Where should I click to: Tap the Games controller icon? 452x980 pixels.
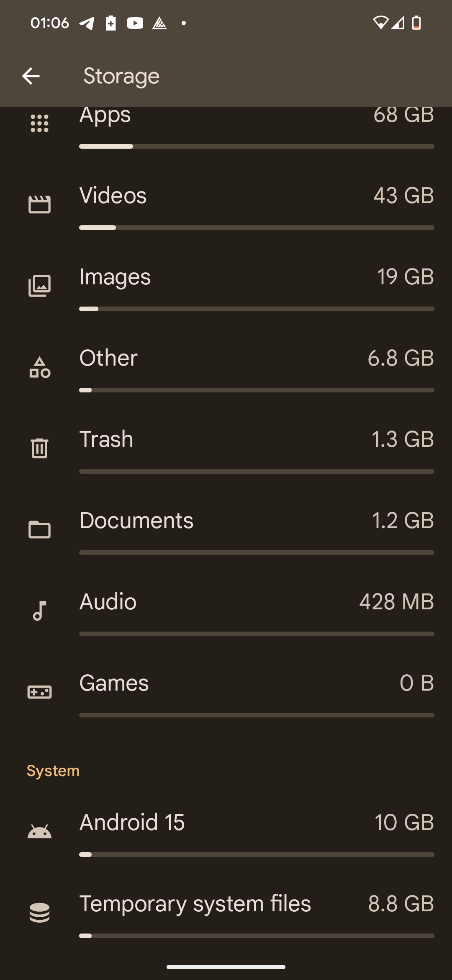click(40, 692)
